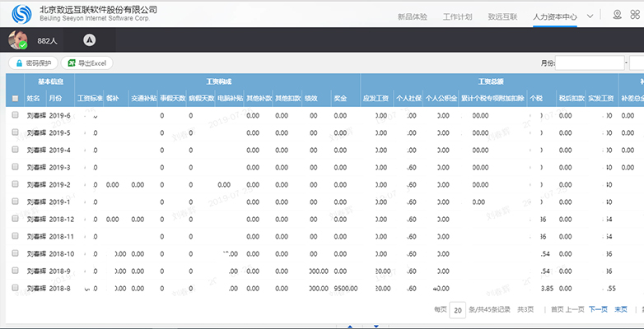Open the 工作计划 tab
The image size is (644, 329).
click(x=457, y=16)
